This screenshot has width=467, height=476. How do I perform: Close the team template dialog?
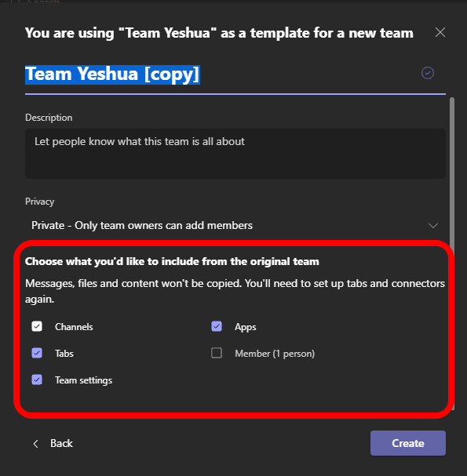point(440,32)
